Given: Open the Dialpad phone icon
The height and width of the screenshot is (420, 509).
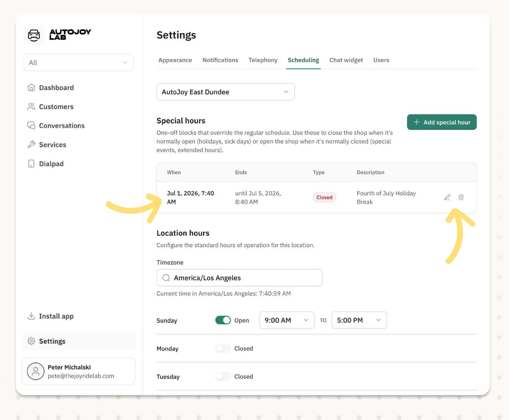Looking at the screenshot, I should click(x=31, y=164).
